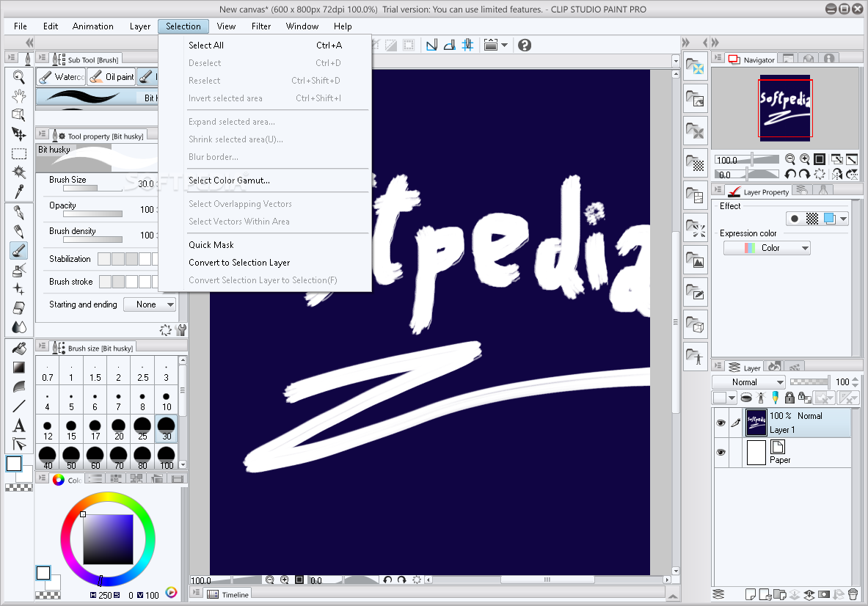The height and width of the screenshot is (606, 868).
Task: Open Normal blending mode dropdown
Action: click(x=748, y=382)
